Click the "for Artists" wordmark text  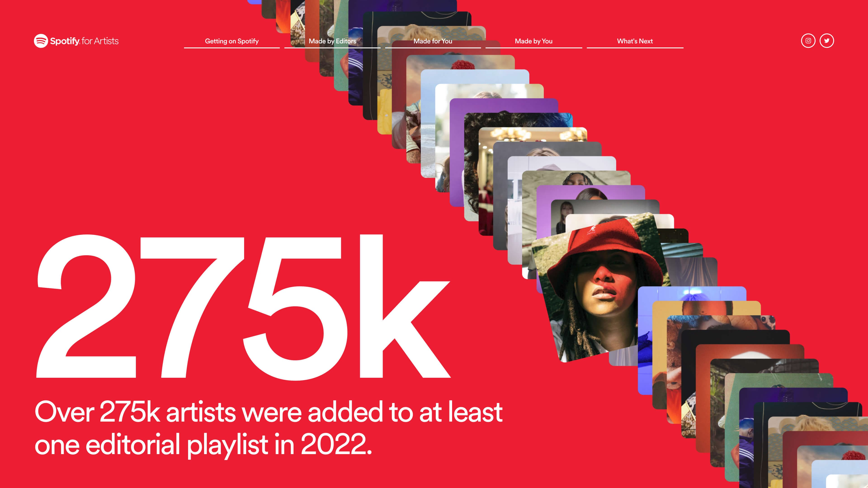click(100, 41)
